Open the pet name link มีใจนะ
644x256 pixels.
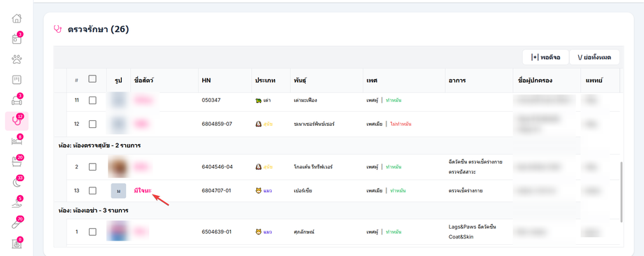pos(143,191)
